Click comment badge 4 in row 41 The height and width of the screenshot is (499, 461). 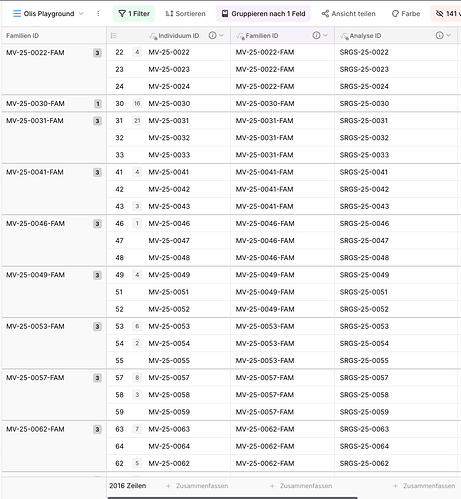pos(137,172)
